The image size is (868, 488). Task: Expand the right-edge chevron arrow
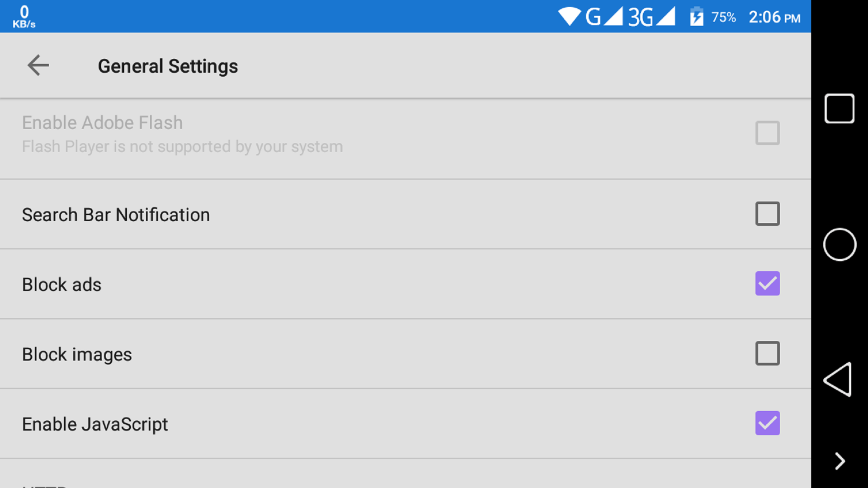coord(839,461)
